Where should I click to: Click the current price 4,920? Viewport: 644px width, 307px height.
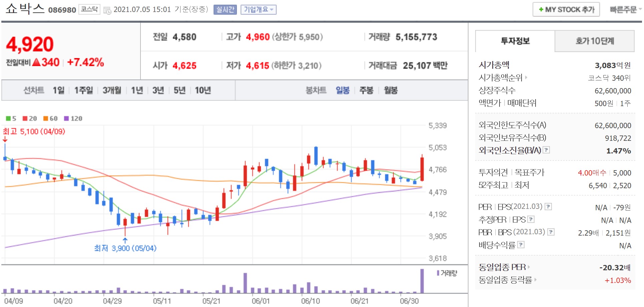[x=30, y=44]
